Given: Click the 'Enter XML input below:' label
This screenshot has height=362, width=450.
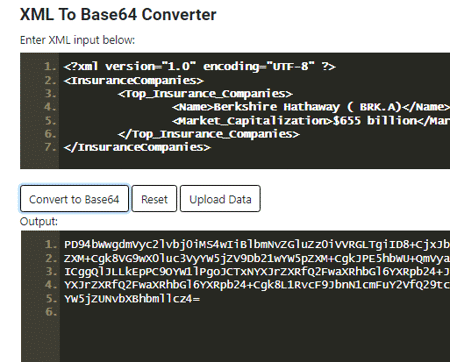Looking at the screenshot, I should pyautogui.click(x=77, y=40).
